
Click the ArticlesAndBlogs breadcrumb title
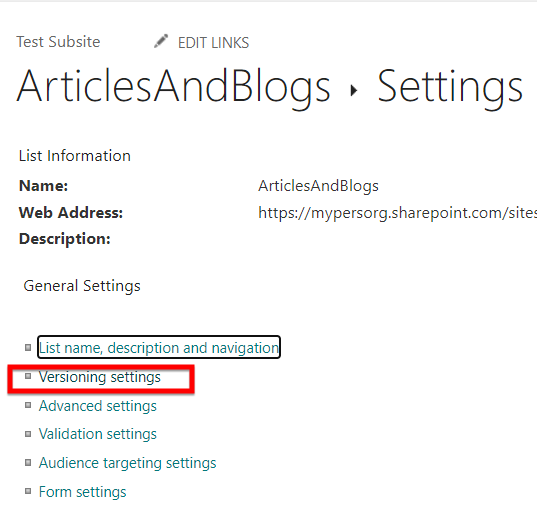pyautogui.click(x=173, y=86)
